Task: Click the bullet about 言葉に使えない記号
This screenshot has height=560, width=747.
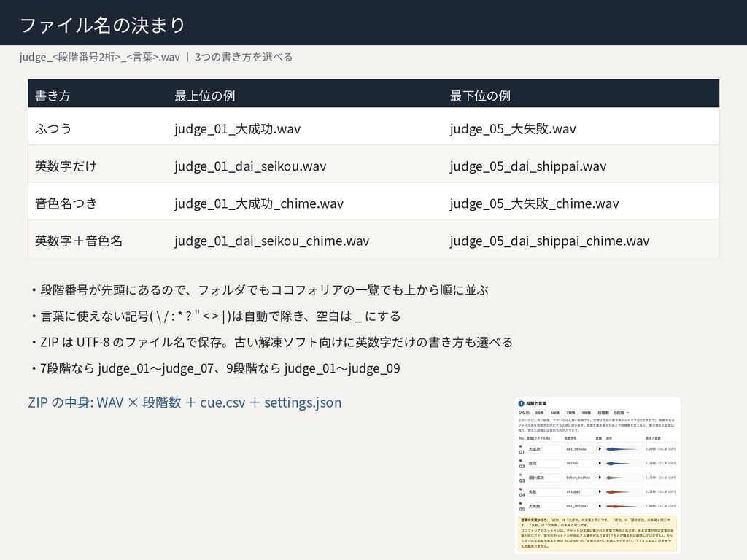Action: (216, 316)
